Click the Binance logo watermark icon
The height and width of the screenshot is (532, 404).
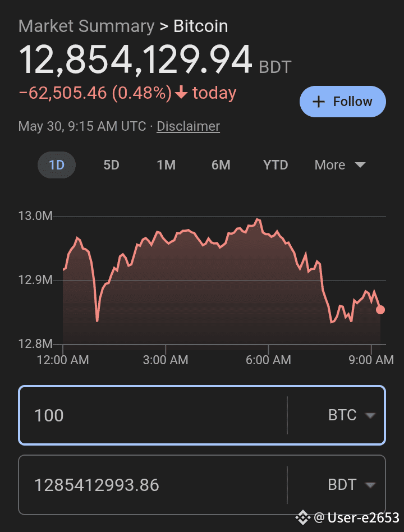click(302, 518)
